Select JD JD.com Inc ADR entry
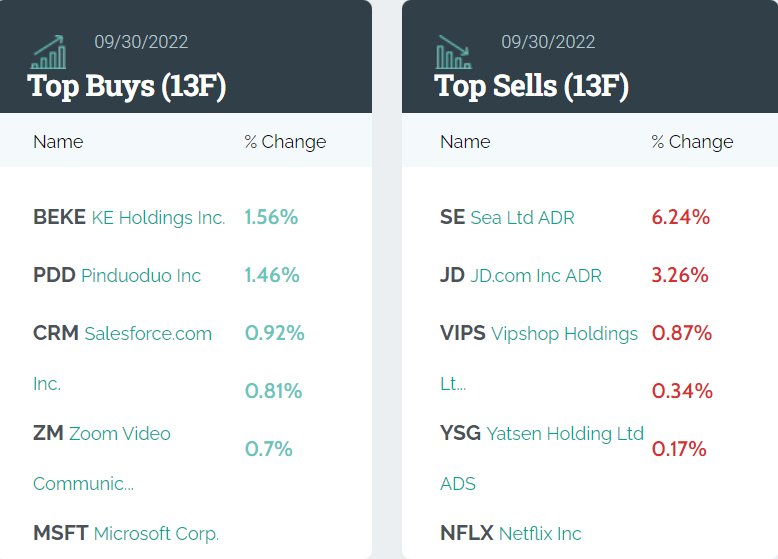The image size is (778, 559). (x=521, y=275)
